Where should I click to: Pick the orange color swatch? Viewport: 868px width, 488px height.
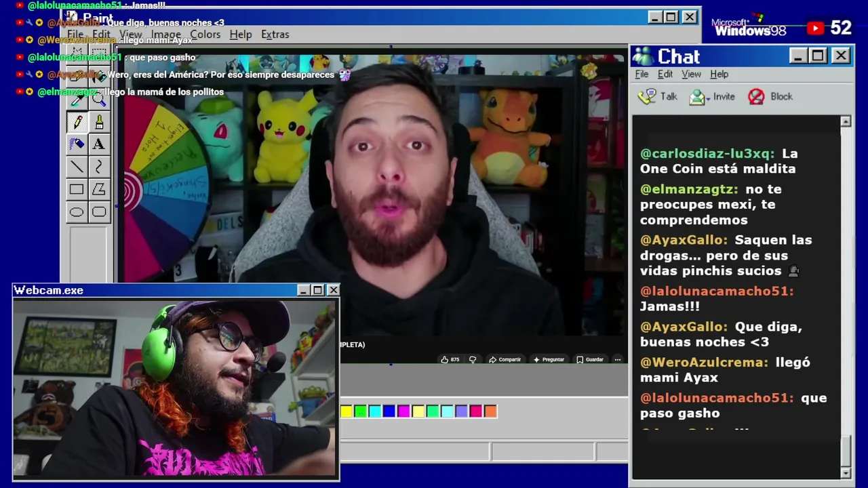(x=490, y=411)
